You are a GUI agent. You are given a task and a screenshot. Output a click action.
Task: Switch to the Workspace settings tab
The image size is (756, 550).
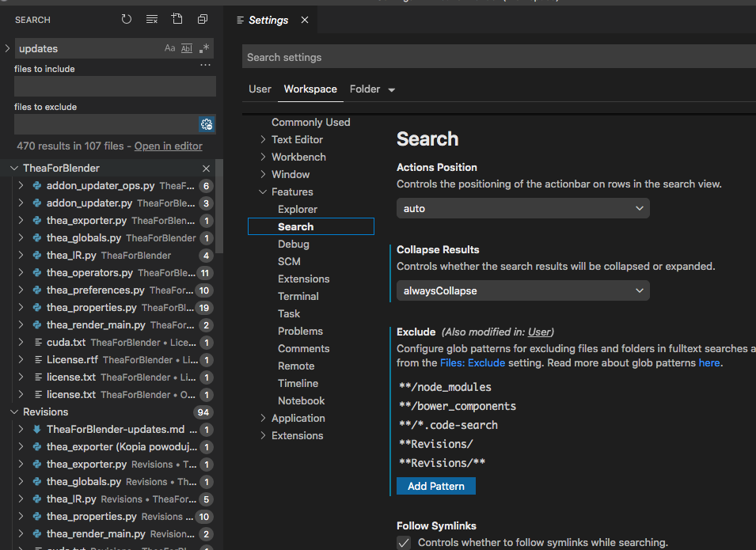coord(310,89)
